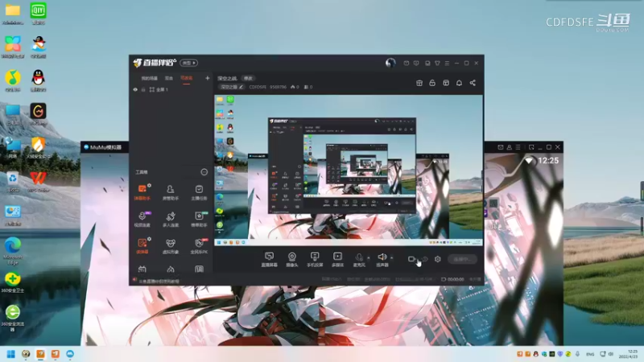
Task: Open the video co-stream tool
Action: (142, 219)
